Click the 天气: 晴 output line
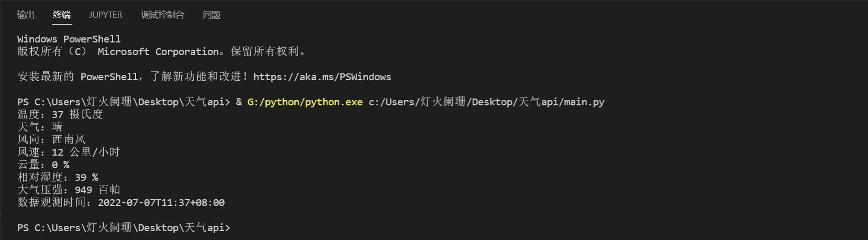The image size is (868, 240). click(40, 127)
